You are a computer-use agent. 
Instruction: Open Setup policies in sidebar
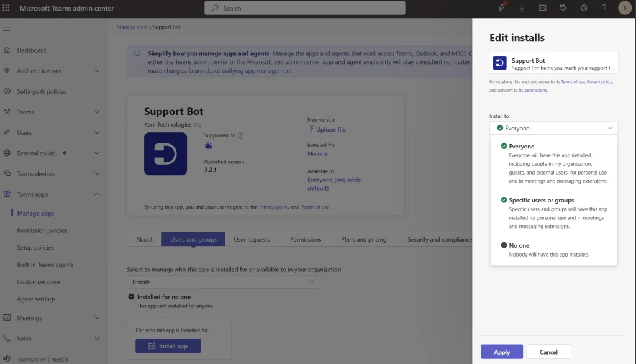click(35, 247)
